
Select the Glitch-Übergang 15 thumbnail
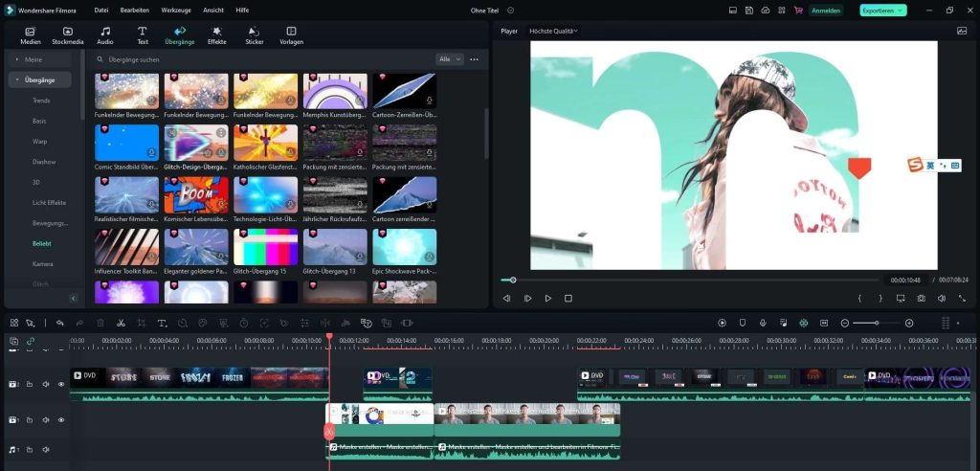tap(266, 247)
